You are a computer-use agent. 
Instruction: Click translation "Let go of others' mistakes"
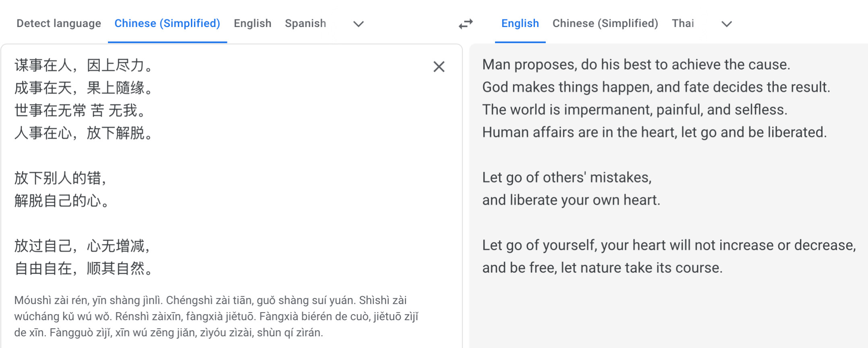point(566,177)
